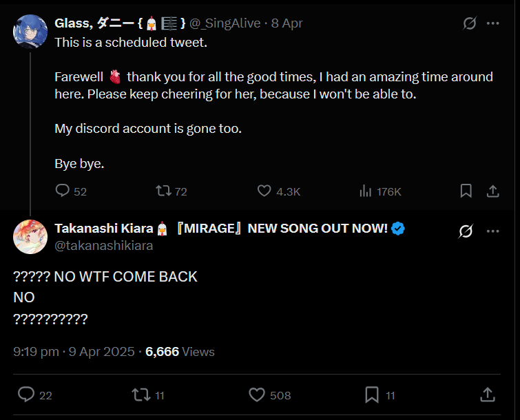Open Glass's profile avatar
Image resolution: width=520 pixels, height=420 pixels.
pyautogui.click(x=30, y=32)
